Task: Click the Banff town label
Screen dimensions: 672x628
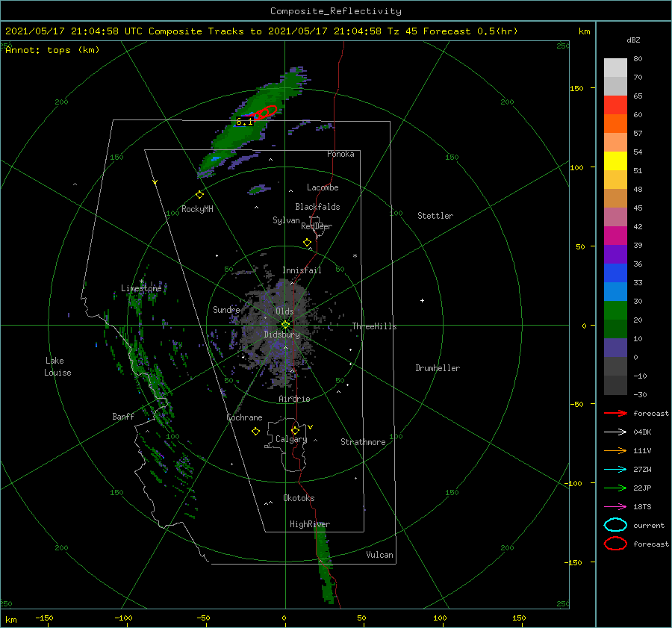Action: coord(123,416)
